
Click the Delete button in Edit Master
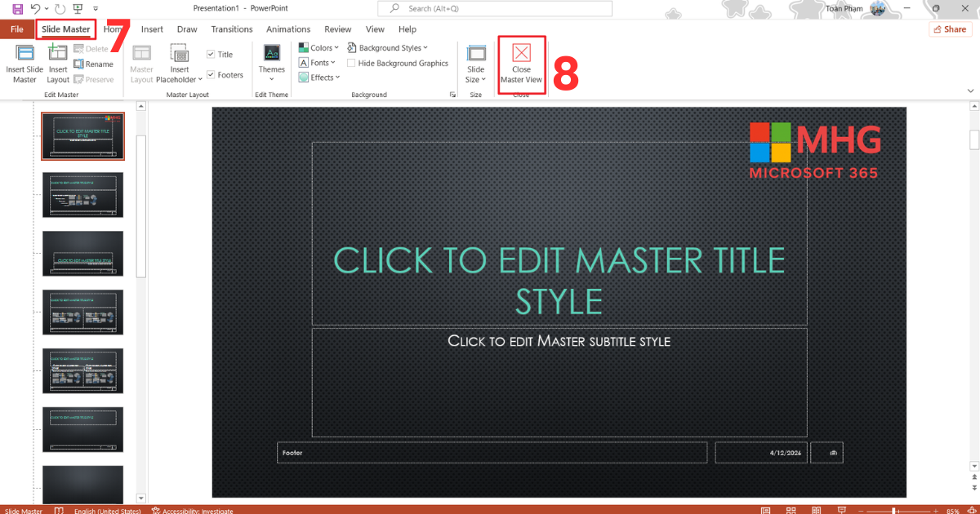91,49
